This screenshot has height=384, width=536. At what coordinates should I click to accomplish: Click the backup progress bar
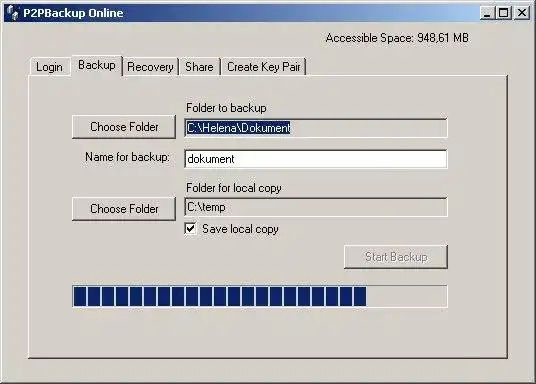(x=260, y=296)
